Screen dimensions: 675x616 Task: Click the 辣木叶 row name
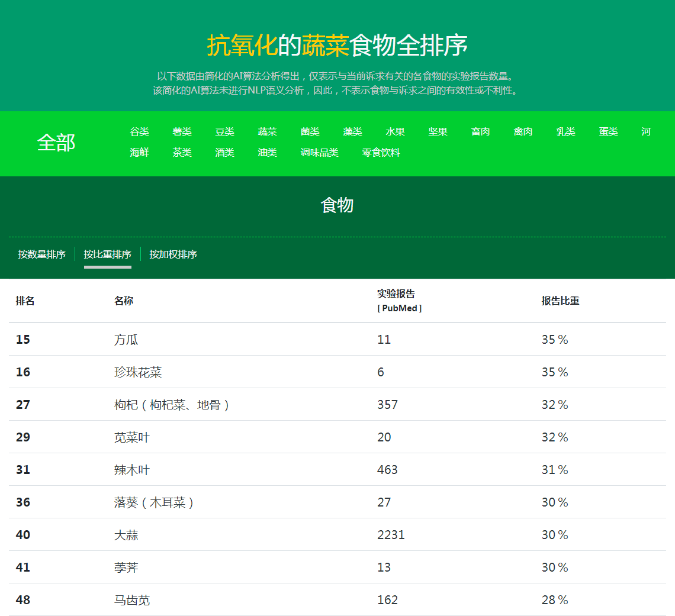(x=131, y=470)
